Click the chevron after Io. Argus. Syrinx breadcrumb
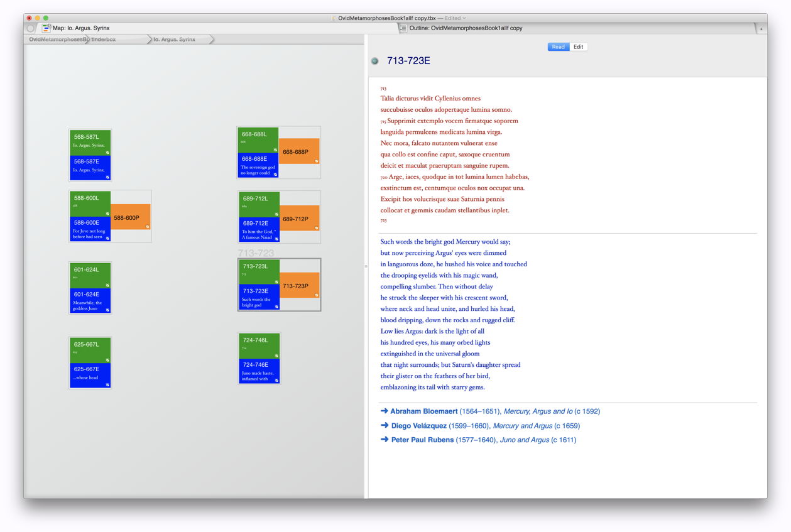The height and width of the screenshot is (532, 791). coord(211,39)
